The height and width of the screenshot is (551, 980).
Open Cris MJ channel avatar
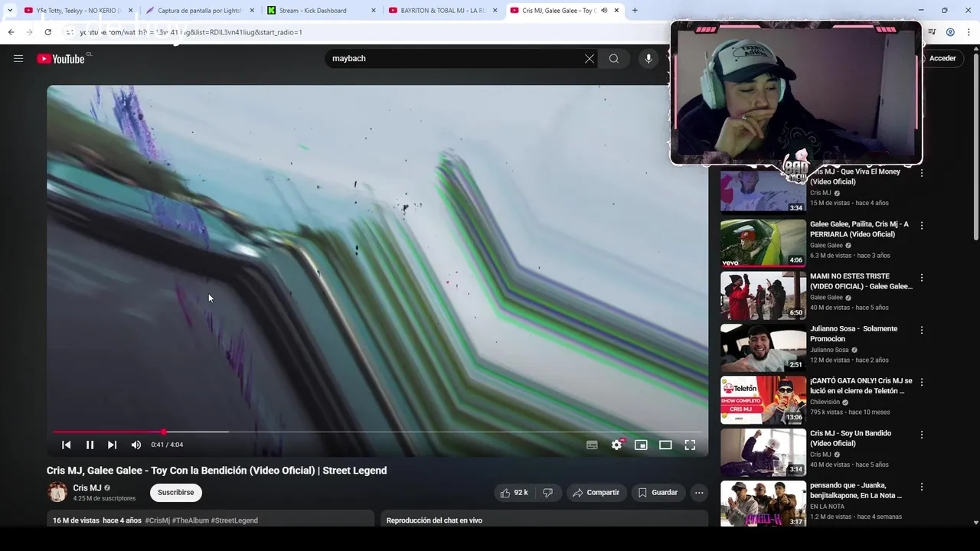(57, 492)
